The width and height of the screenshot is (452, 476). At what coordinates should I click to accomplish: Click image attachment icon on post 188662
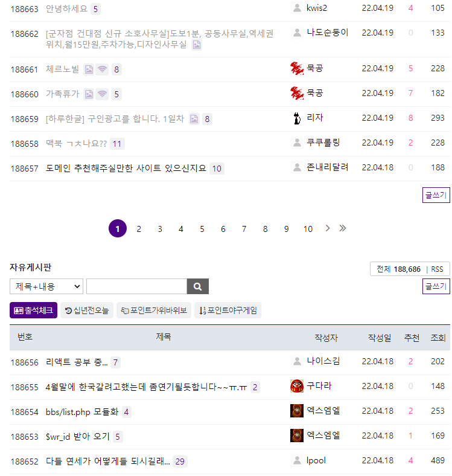pos(197,45)
